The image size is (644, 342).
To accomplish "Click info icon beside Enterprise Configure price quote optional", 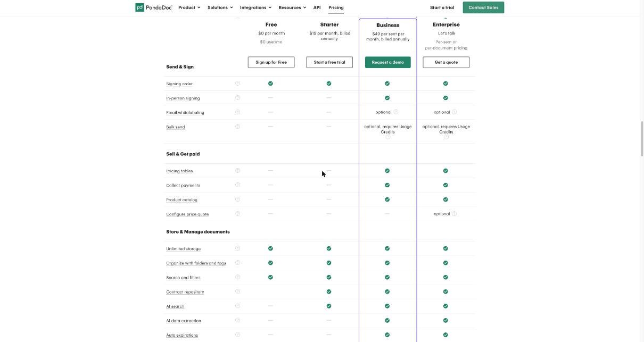I will tap(454, 213).
